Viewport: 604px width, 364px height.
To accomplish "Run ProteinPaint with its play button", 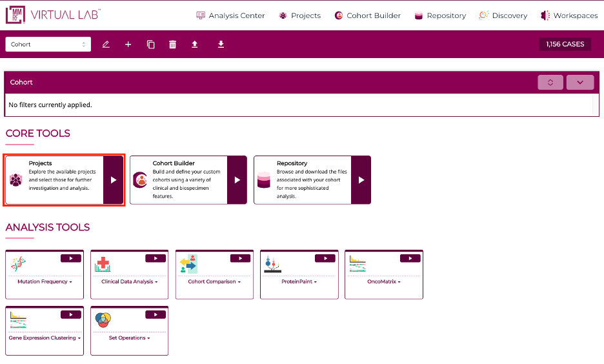I will [325, 258].
